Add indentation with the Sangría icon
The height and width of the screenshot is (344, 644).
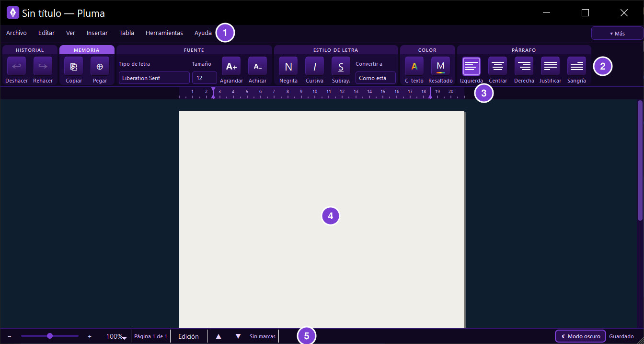(576, 66)
